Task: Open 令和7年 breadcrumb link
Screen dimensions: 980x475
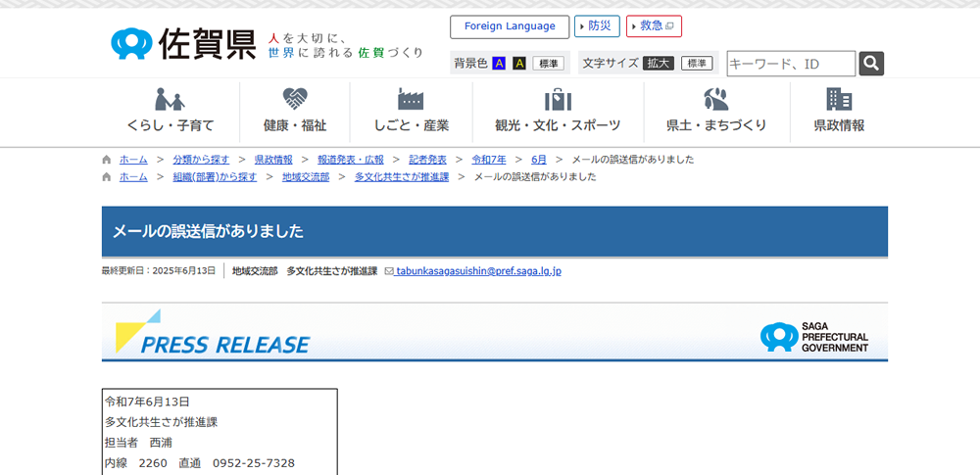Action: (489, 160)
